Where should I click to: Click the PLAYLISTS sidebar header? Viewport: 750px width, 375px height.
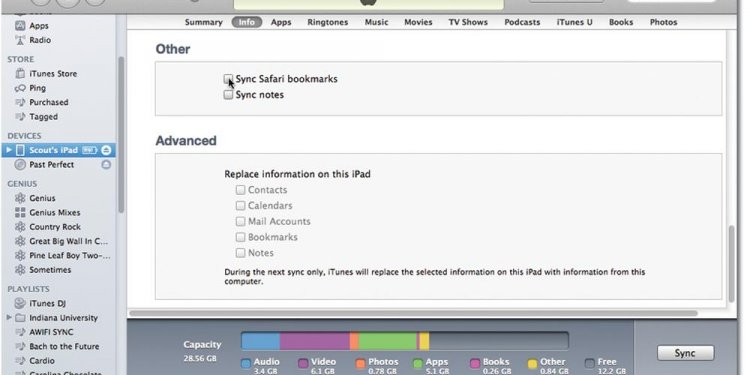(x=28, y=289)
